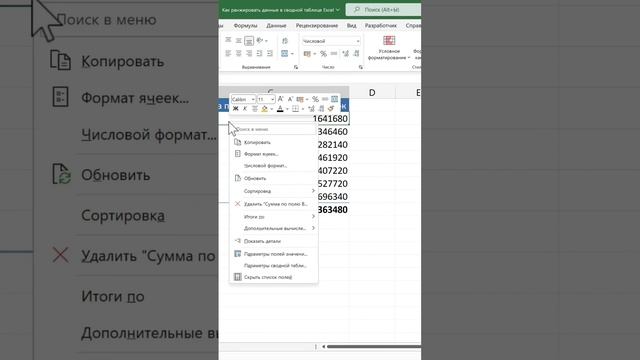This screenshot has width=640, height=360.
Task: Click increase decimal in ribbon Число group
Action: click(x=346, y=53)
